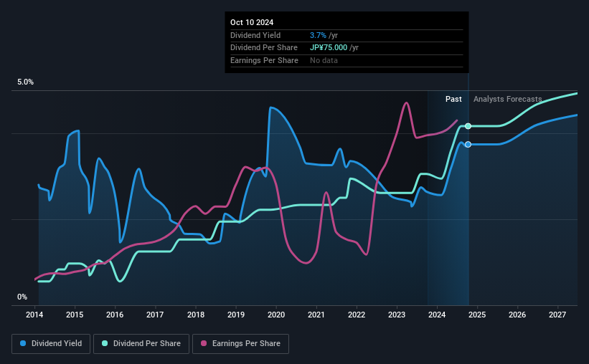This screenshot has height=364, width=589.
Task: Click the pink dot in Earnings Per Share legend
Action: pos(204,343)
